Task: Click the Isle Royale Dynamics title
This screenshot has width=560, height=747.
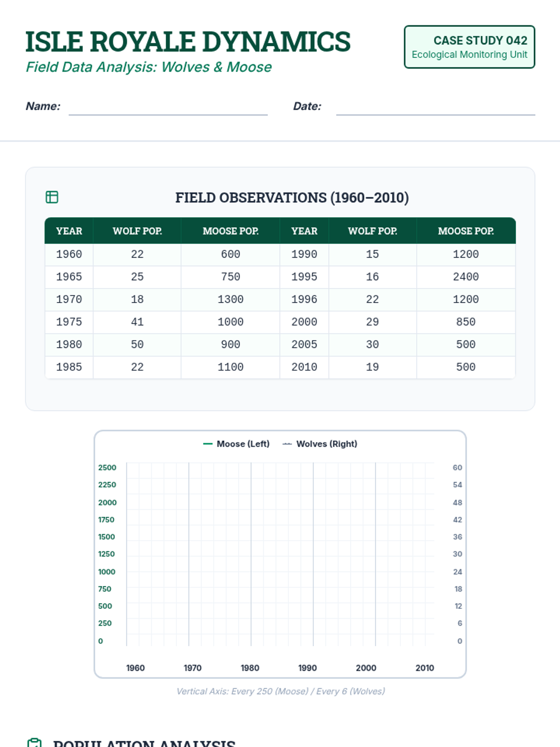Action: point(188,42)
